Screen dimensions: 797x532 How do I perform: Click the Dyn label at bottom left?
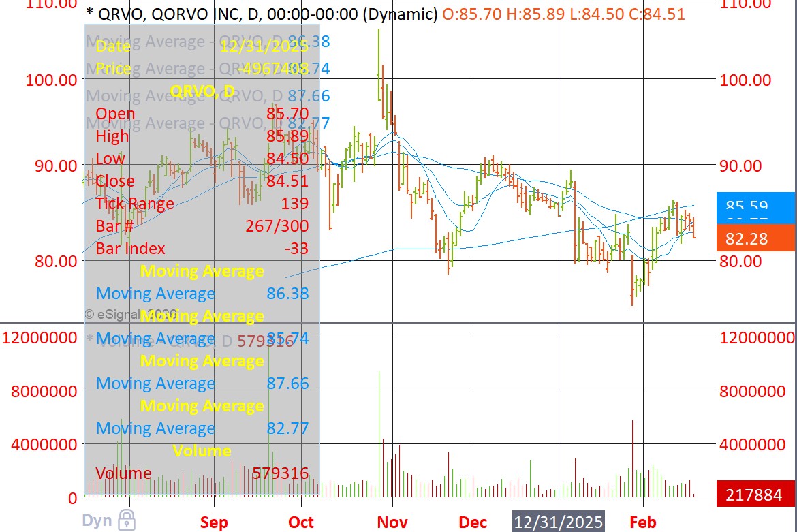point(97,521)
